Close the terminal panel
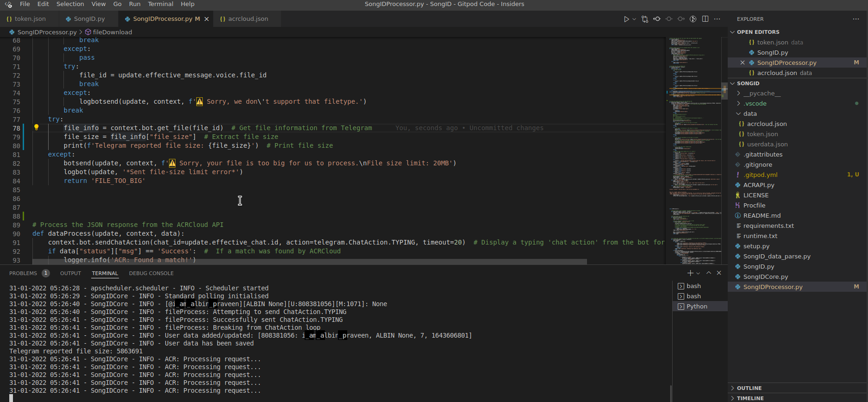868x402 pixels. tap(719, 273)
